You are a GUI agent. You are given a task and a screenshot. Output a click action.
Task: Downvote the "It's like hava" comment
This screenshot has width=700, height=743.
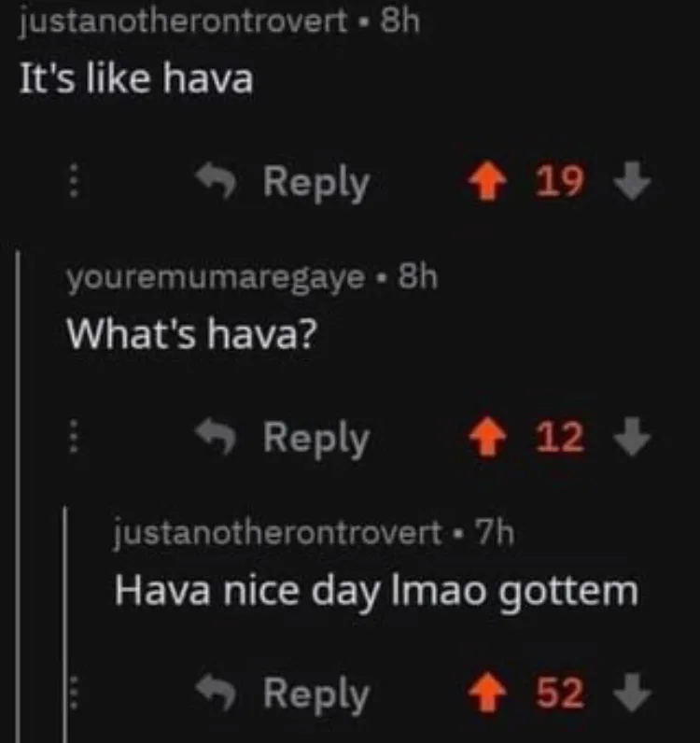[632, 181]
